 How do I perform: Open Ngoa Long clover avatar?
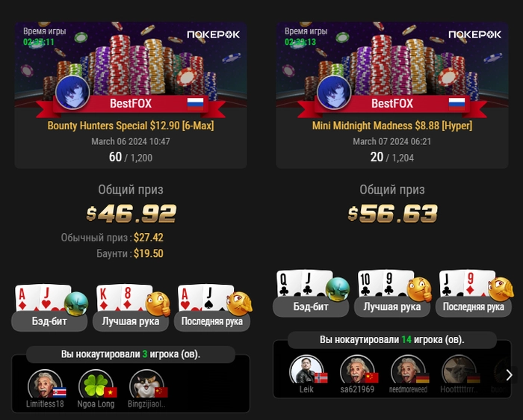pyautogui.click(x=96, y=384)
